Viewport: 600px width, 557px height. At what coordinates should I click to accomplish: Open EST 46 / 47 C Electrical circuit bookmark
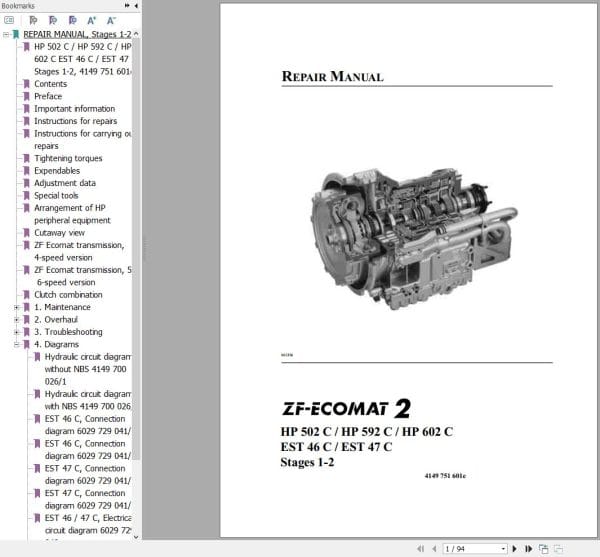88,524
